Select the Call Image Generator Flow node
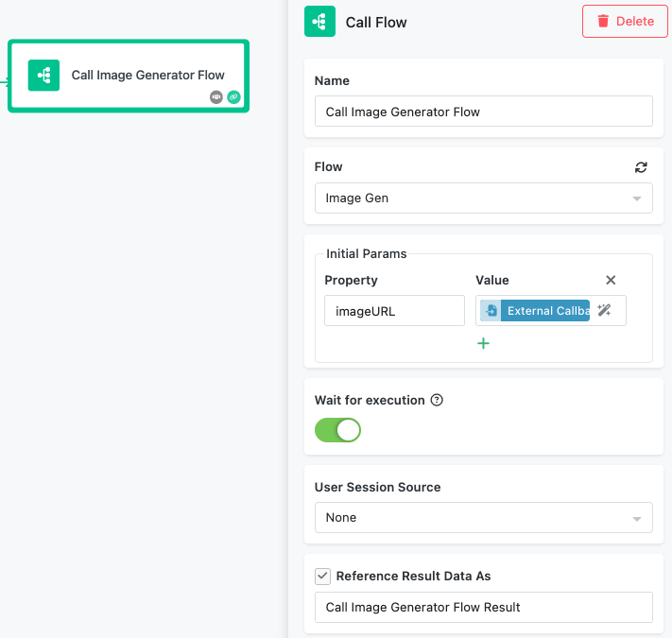Screen dimensions: 672x638 [147, 75]
